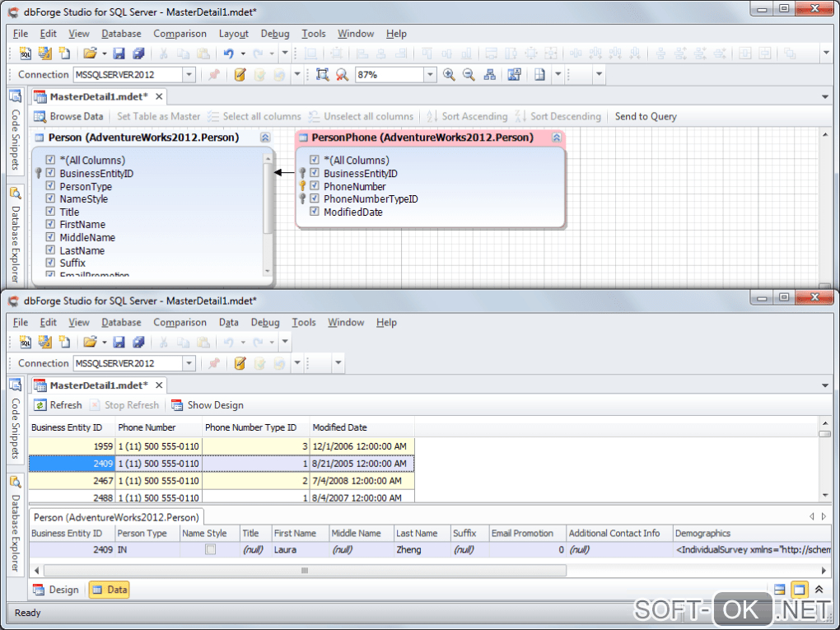Image resolution: width=840 pixels, height=630 pixels.
Task: Select the Person (AdventureWorks2012.Person) detail tab
Action: [x=116, y=517]
